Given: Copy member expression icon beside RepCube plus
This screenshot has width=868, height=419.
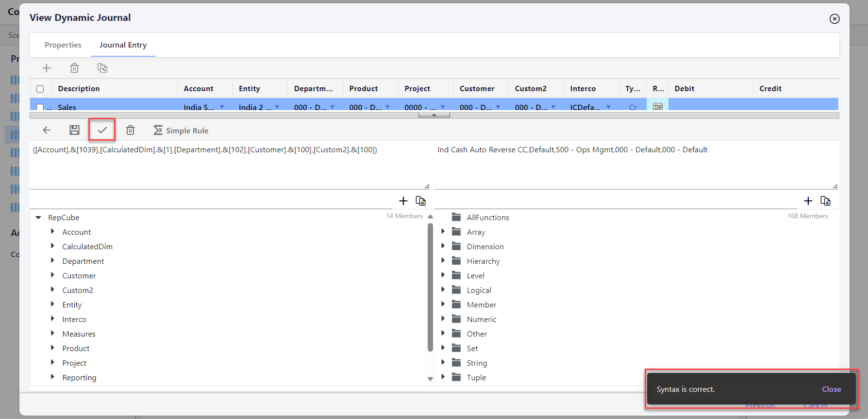Looking at the screenshot, I should point(421,201).
